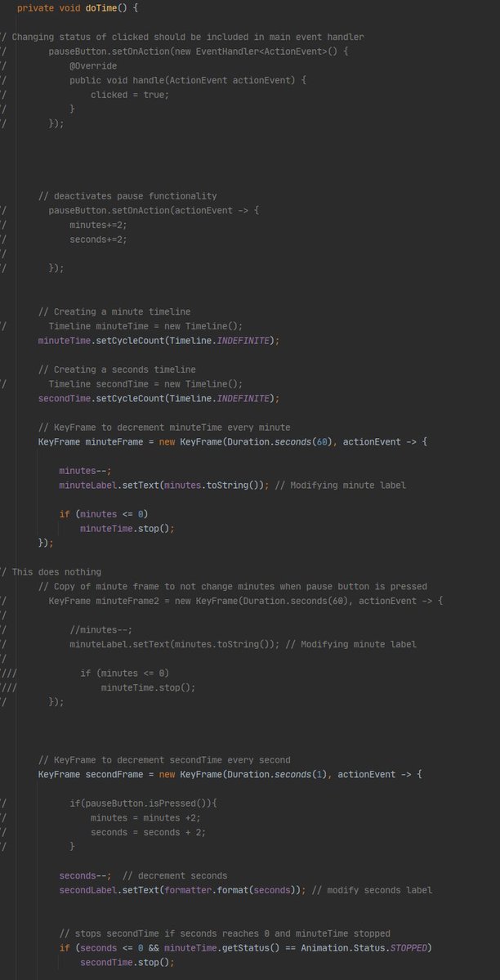The height and width of the screenshot is (980, 500).
Task: Click the 'minutes = minutes +2;' line
Action: tap(145, 817)
